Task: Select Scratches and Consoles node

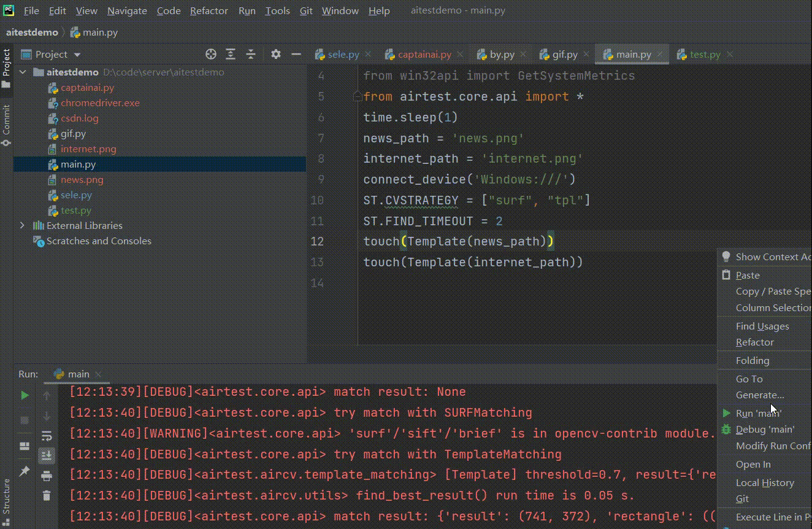Action: (x=99, y=241)
